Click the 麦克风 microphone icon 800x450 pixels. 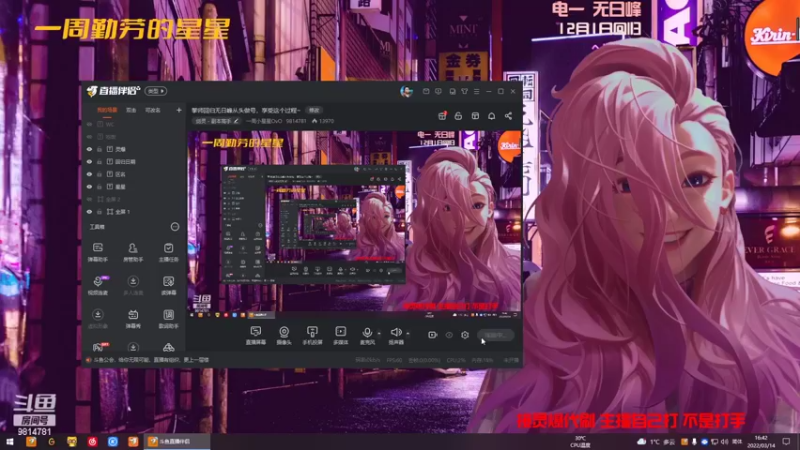pyautogui.click(x=367, y=335)
